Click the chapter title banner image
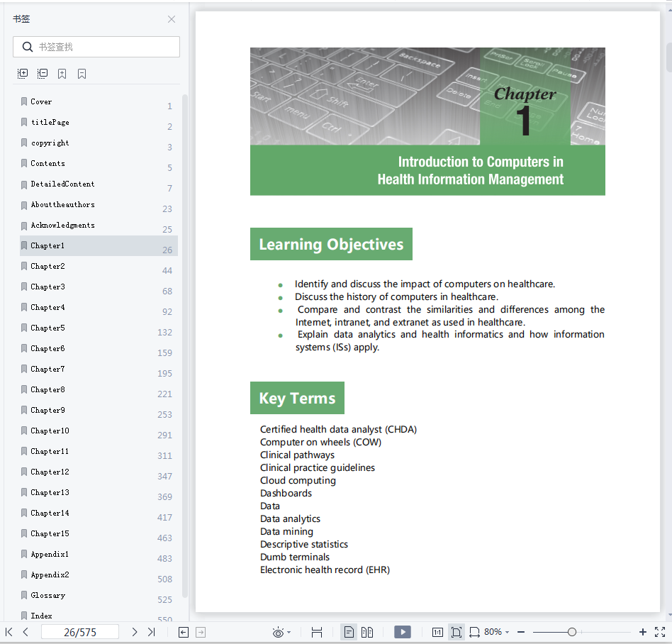Image resolution: width=672 pixels, height=644 pixels. pos(427,121)
